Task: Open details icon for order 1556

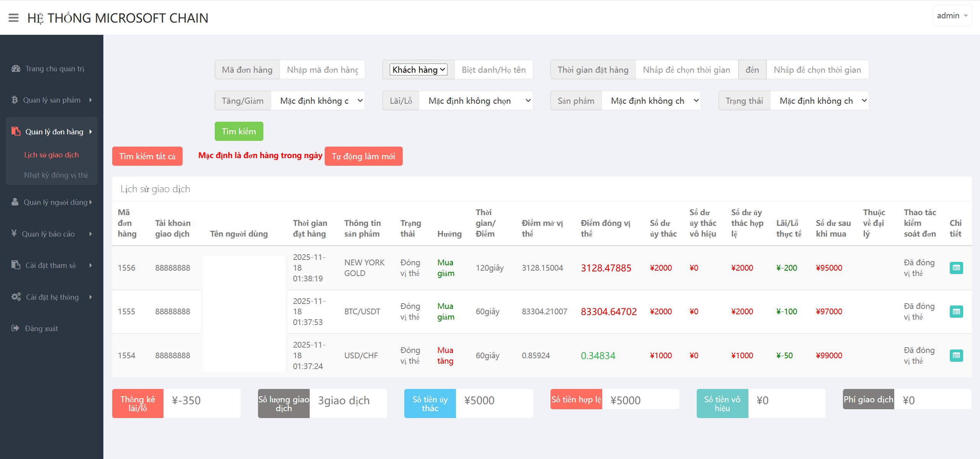Action: click(x=956, y=268)
